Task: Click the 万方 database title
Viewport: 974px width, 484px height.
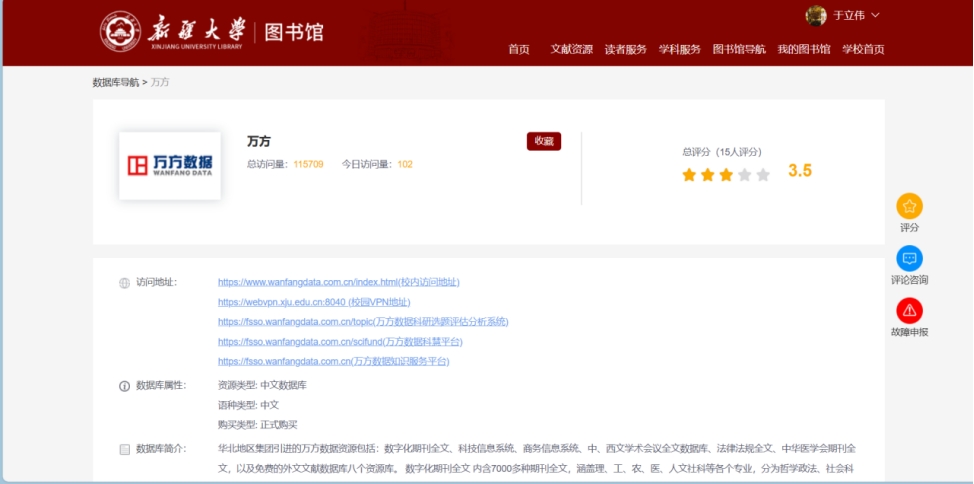Action: (x=259, y=142)
